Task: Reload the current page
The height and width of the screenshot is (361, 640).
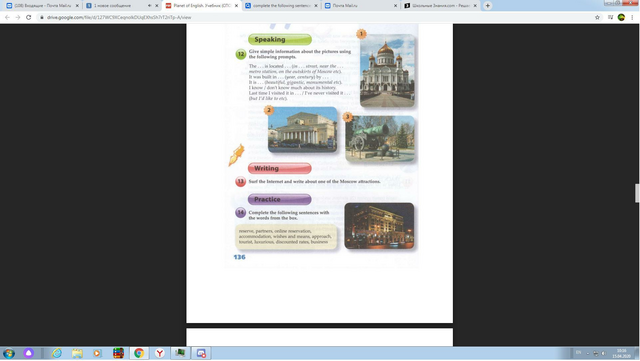Action: coord(29,17)
